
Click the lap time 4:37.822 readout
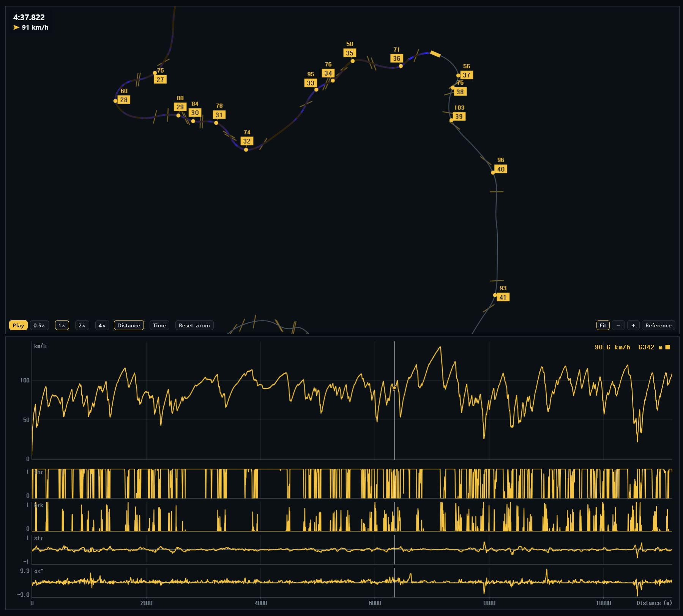(x=29, y=17)
